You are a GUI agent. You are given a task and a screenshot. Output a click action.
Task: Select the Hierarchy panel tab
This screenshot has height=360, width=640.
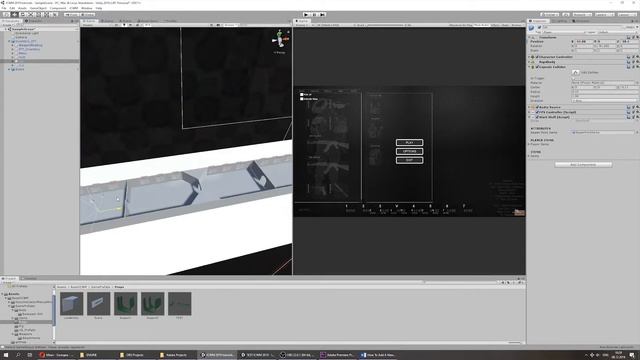click(11, 21)
